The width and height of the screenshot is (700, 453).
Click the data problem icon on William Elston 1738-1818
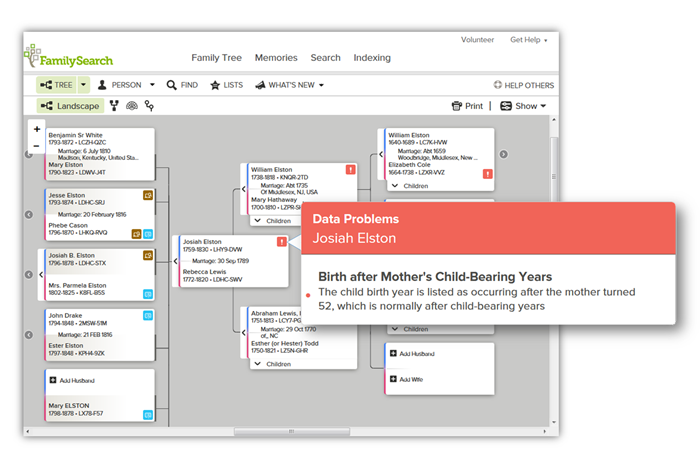(350, 170)
